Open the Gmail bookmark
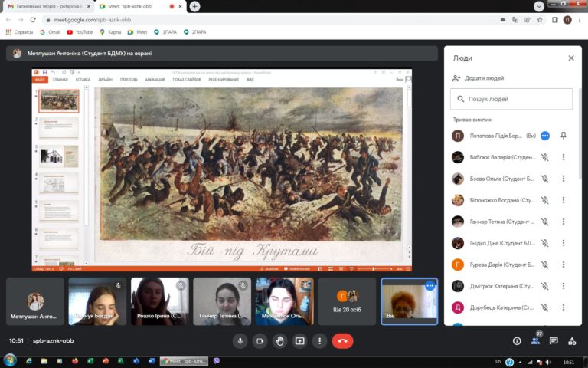 pyautogui.click(x=51, y=32)
